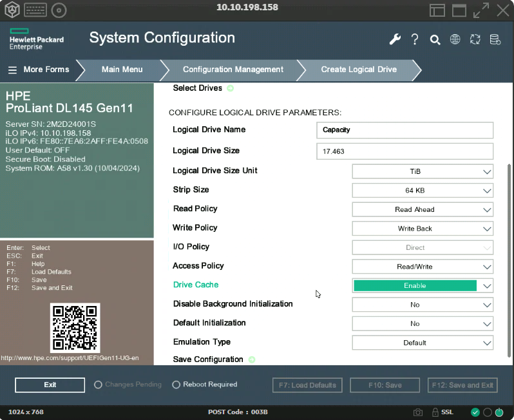
Task: Toggle the Changes Pending radio indicator
Action: coord(98,385)
